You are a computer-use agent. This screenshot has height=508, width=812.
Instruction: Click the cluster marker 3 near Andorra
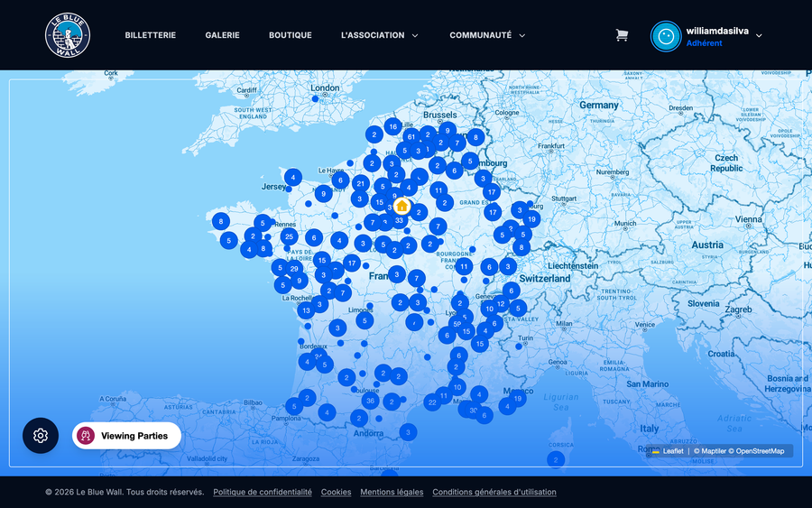[x=408, y=432]
